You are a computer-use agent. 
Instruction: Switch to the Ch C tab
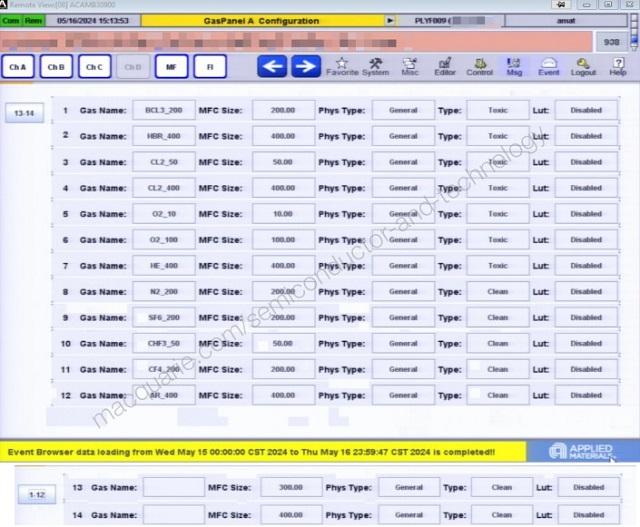93,67
